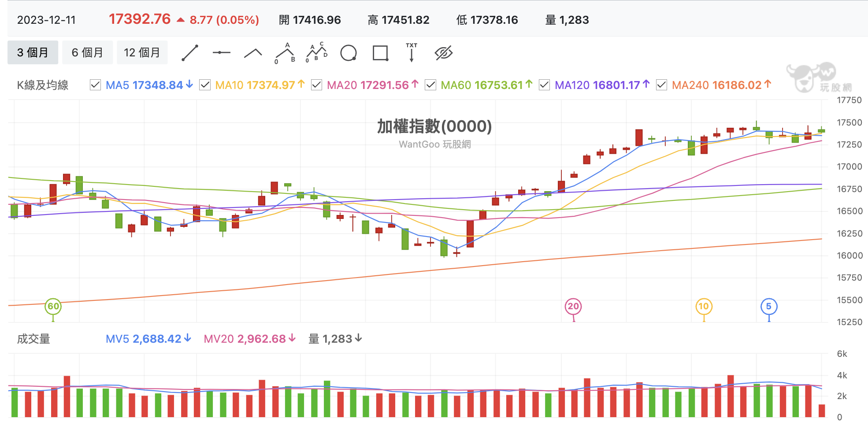
Task: Select the 3 個月 range tab
Action: point(33,52)
